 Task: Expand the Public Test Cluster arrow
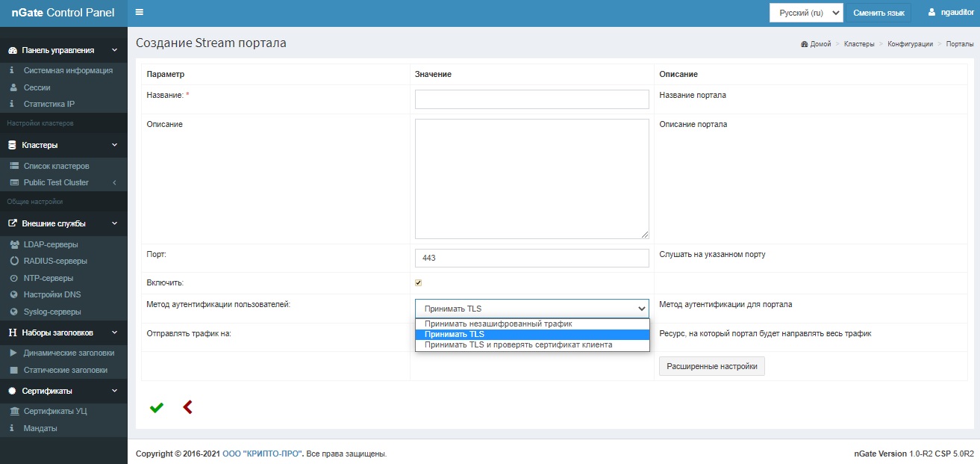click(x=115, y=182)
